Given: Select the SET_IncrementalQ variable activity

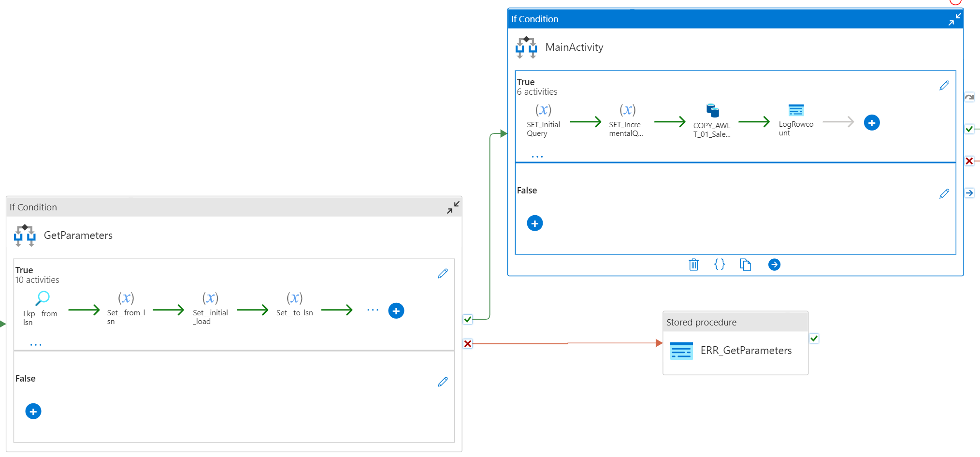Looking at the screenshot, I should [627, 120].
